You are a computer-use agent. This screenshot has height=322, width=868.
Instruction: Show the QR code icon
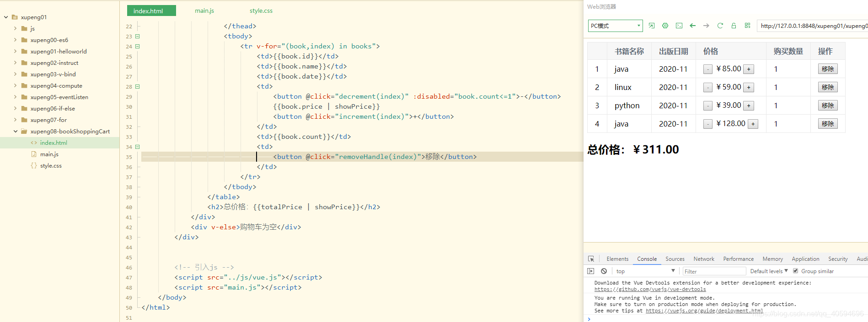(747, 26)
